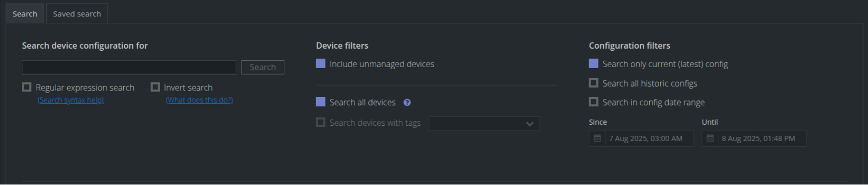Open the Search syntax help link
This screenshot has height=185, width=868.
71,100
